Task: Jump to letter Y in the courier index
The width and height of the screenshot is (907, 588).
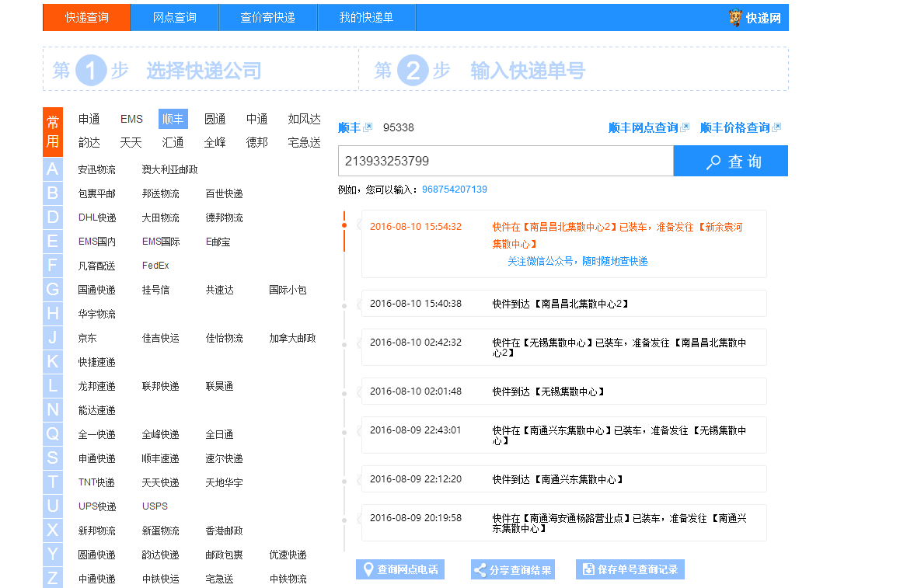Action: [x=53, y=554]
